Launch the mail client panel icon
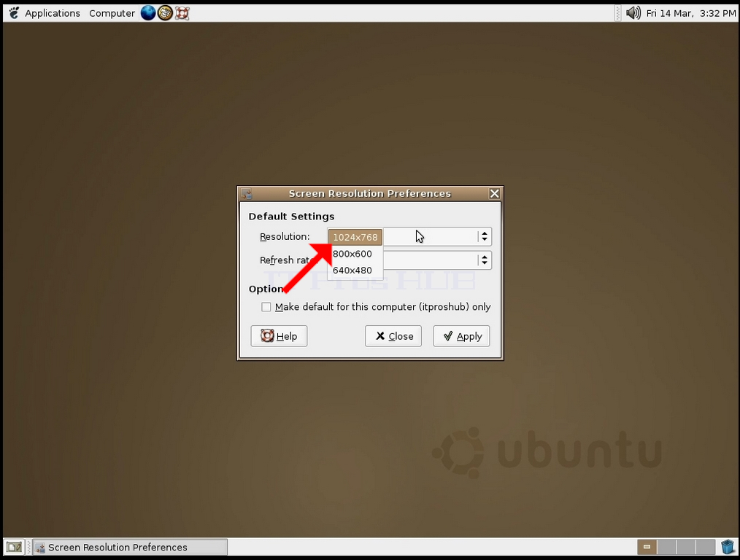Image resolution: width=740 pixels, height=560 pixels. tap(165, 12)
